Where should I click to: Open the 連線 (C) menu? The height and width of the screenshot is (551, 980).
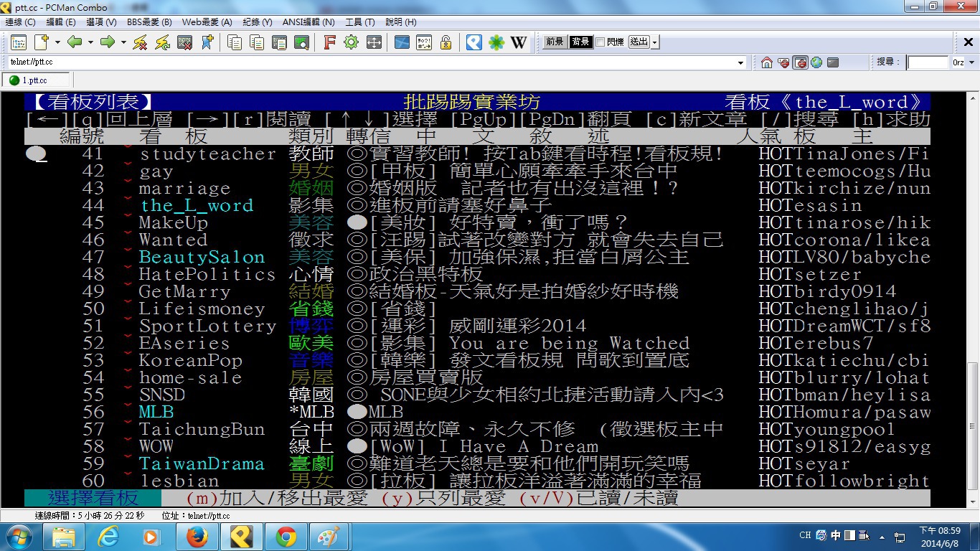(x=20, y=22)
